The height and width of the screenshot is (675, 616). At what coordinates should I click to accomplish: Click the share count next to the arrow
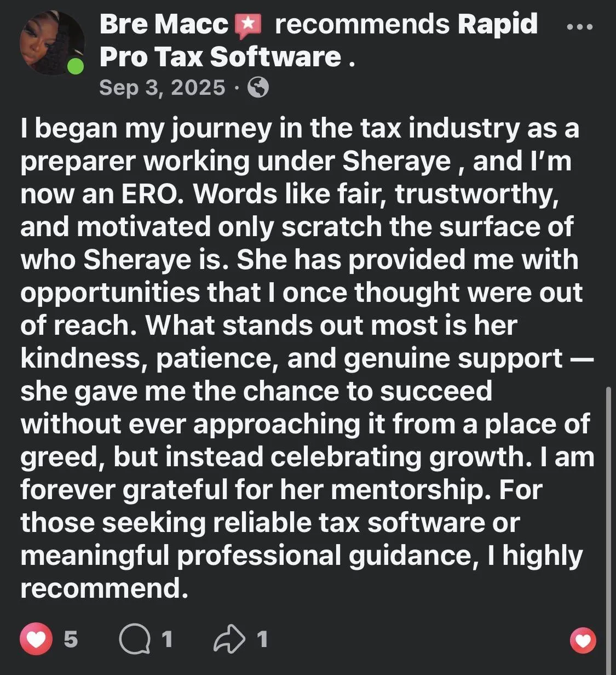coord(262,639)
